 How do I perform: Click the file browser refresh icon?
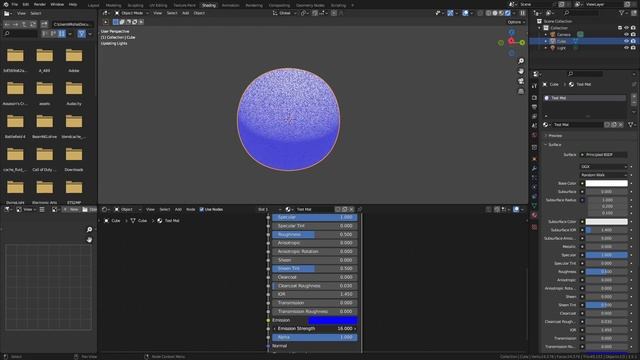pos(33,24)
